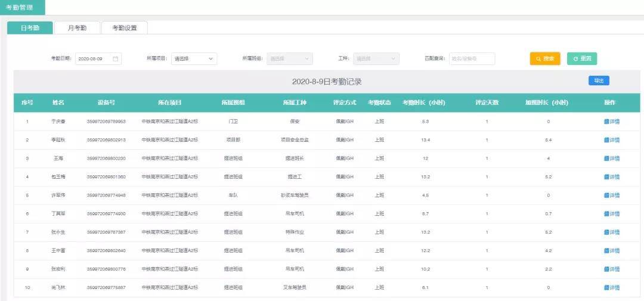
Task: Select the 日考勤 tab
Action: (x=30, y=28)
